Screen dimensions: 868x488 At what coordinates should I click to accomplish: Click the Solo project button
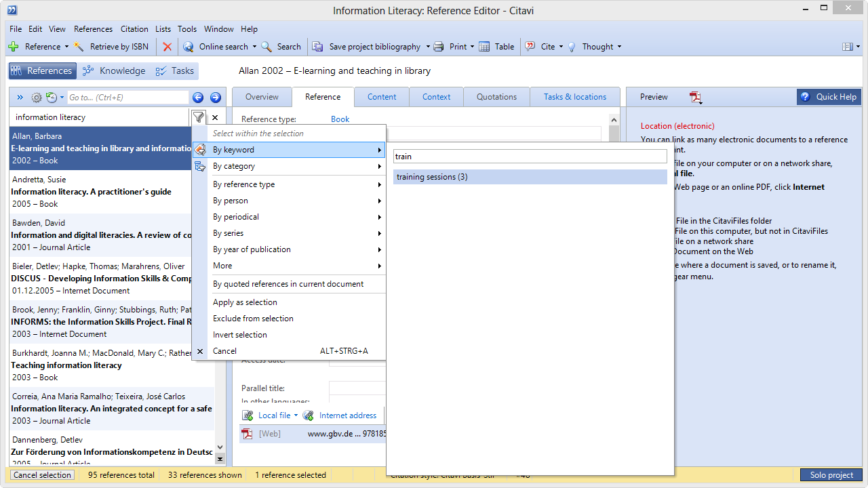point(831,475)
